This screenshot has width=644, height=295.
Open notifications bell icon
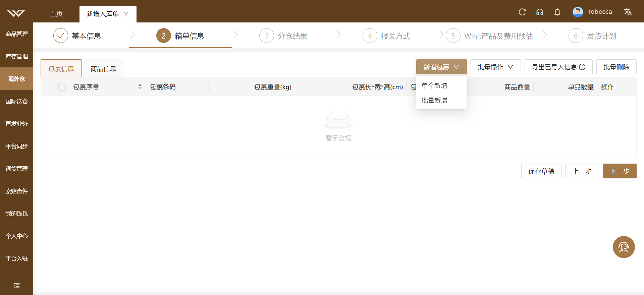point(557,12)
